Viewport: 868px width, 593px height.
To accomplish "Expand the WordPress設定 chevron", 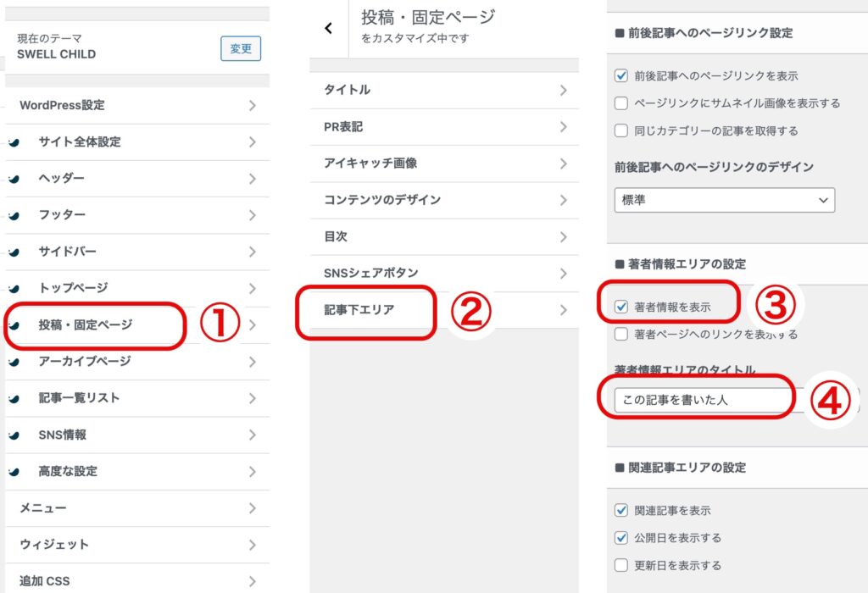I will pos(252,106).
